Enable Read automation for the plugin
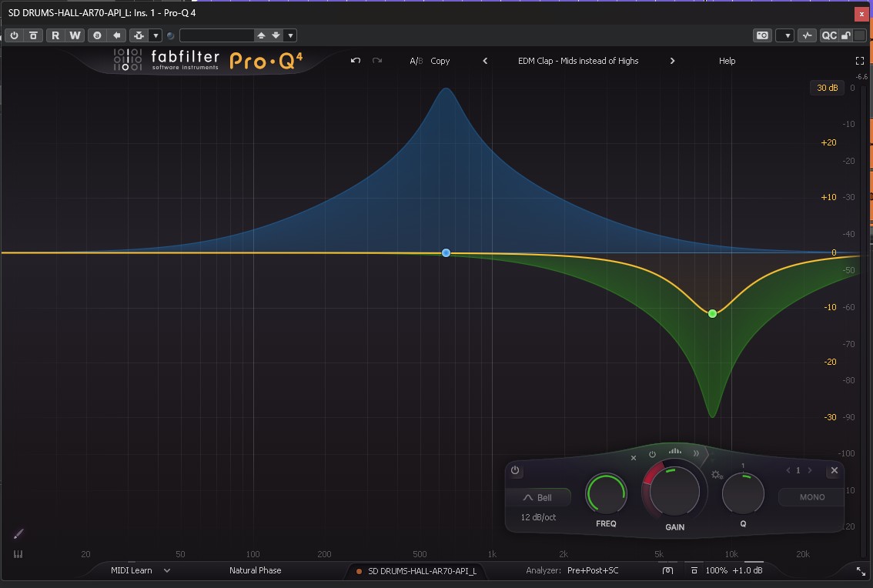873x588 pixels. click(55, 35)
